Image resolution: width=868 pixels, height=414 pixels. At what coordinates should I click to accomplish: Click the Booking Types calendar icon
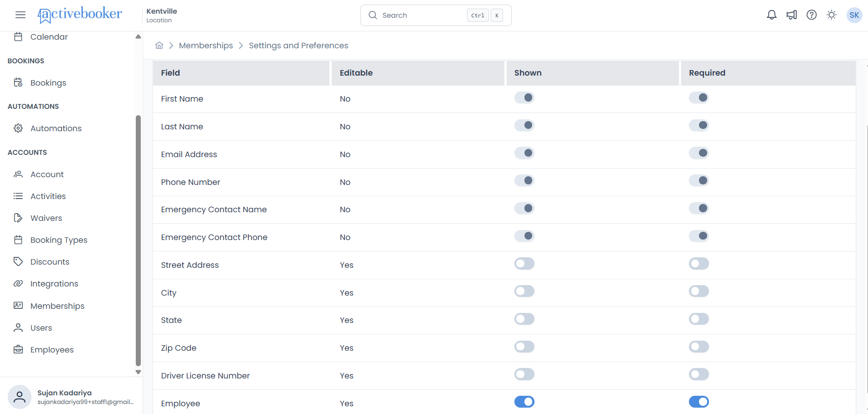coord(18,240)
